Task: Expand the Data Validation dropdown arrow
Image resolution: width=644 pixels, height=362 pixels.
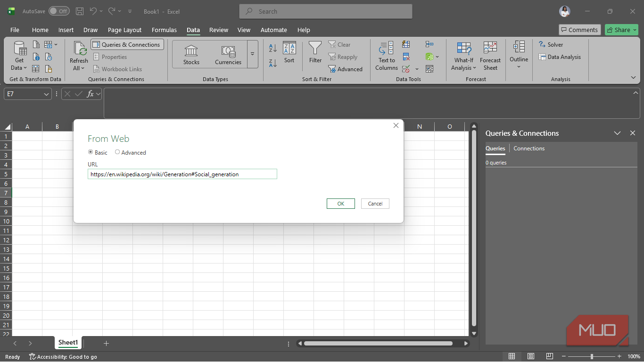Action: [x=417, y=69]
